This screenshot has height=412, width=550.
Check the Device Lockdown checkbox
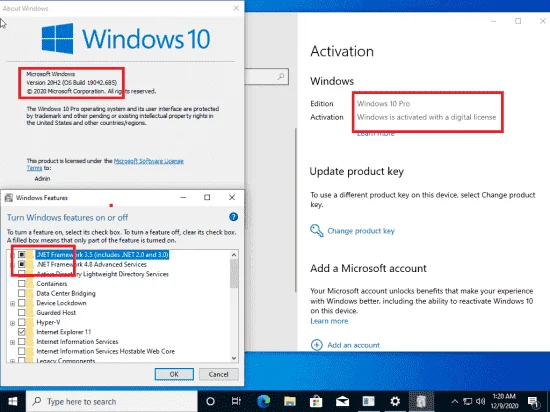[x=22, y=303]
